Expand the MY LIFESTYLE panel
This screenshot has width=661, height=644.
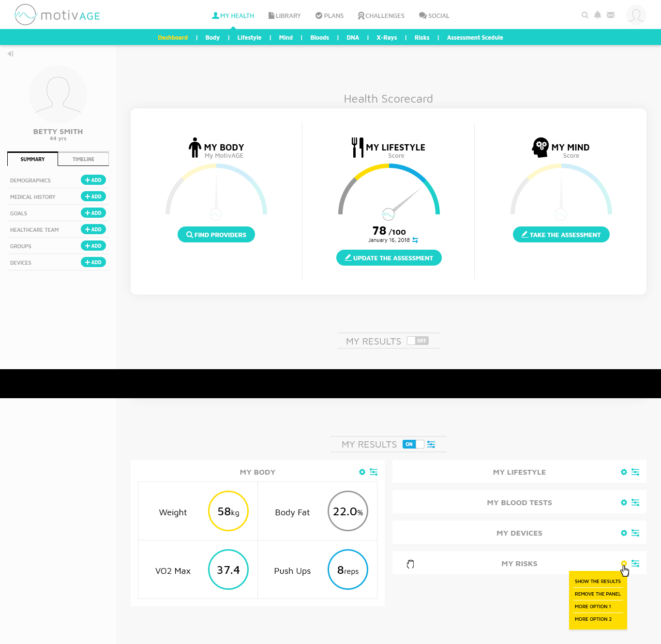[x=519, y=472]
